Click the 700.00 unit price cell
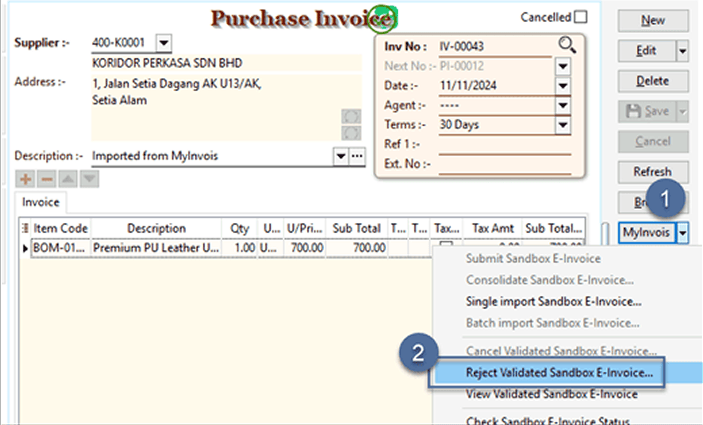The image size is (703, 425). 305,248
